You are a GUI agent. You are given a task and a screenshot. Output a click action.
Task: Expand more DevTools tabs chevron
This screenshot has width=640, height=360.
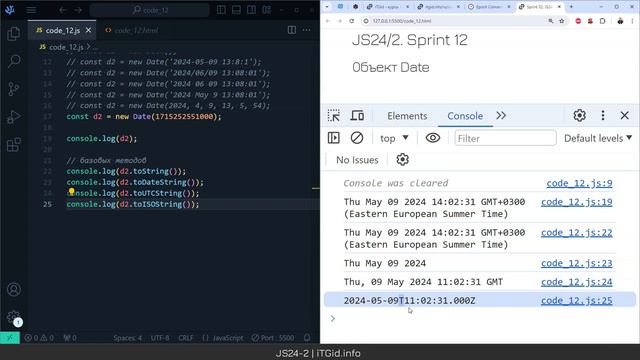[501, 116]
